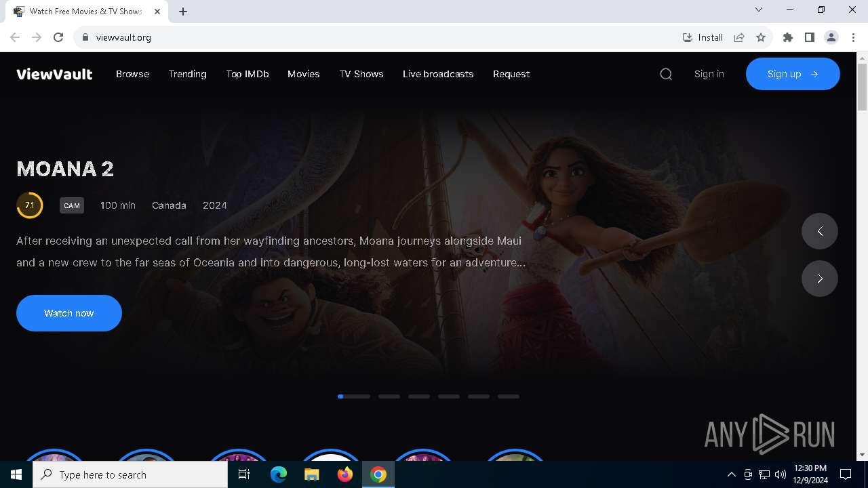This screenshot has width=868, height=488.
Task: Open Chrome three-dot menu
Action: [x=852, y=37]
